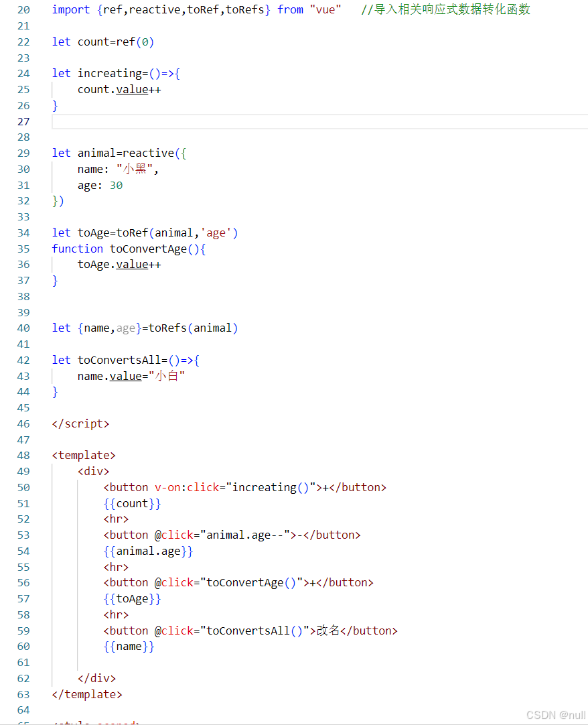588x725 pixels.
Task: Click line number 34 in the gutter
Action: pyautogui.click(x=23, y=233)
